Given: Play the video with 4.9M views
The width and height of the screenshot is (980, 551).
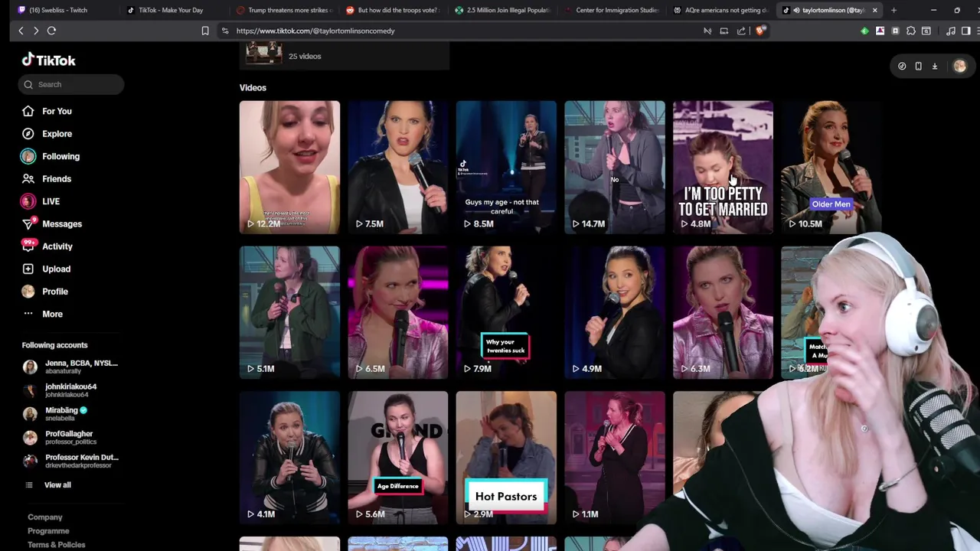Looking at the screenshot, I should click(x=615, y=312).
